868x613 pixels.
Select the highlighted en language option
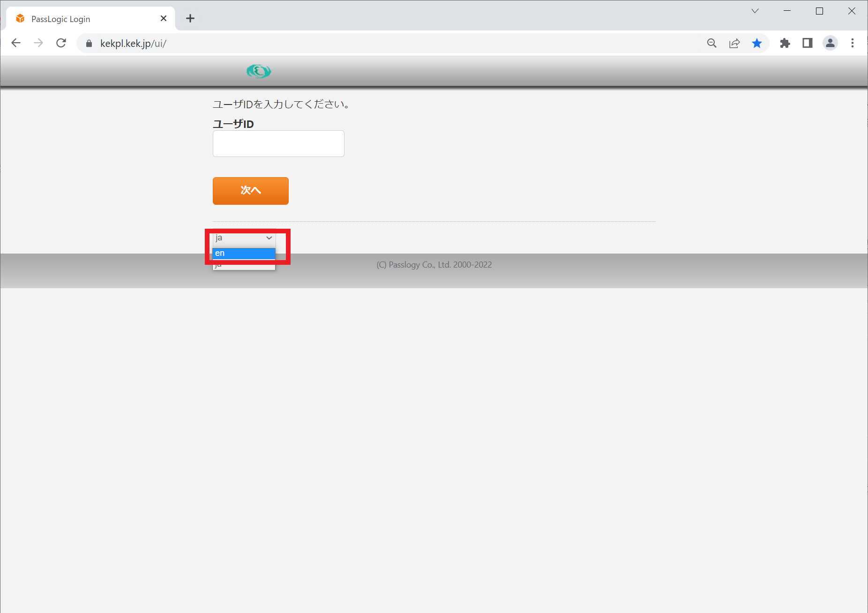coord(243,253)
